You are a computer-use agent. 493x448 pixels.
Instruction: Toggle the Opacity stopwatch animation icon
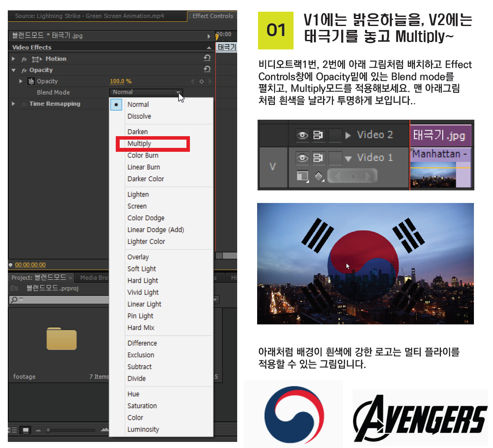(31, 81)
